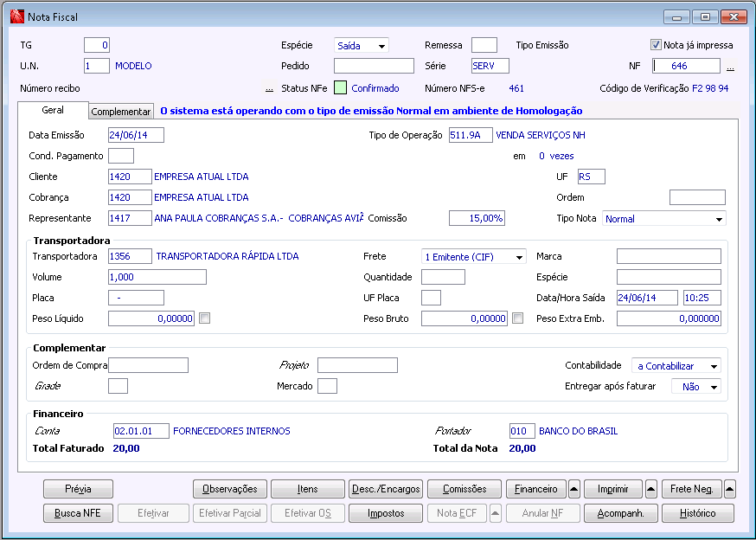The image size is (756, 540).
Task: Click the Pedido input field
Action: (374, 66)
